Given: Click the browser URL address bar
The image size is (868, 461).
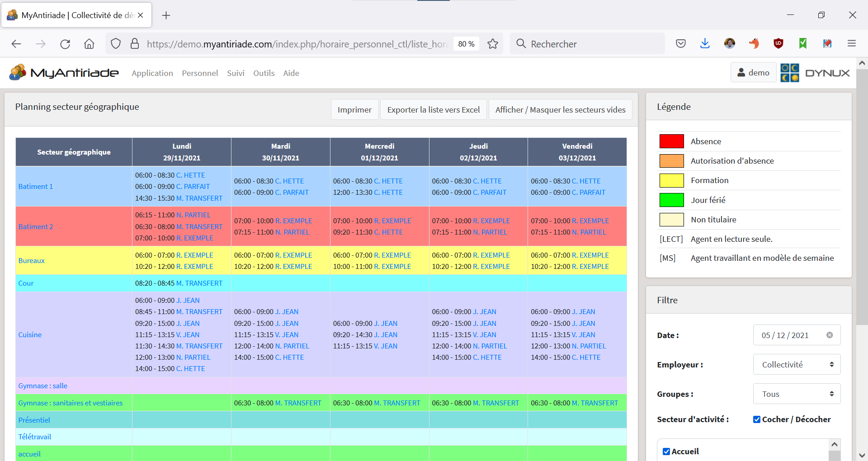Looking at the screenshot, I should [297, 44].
